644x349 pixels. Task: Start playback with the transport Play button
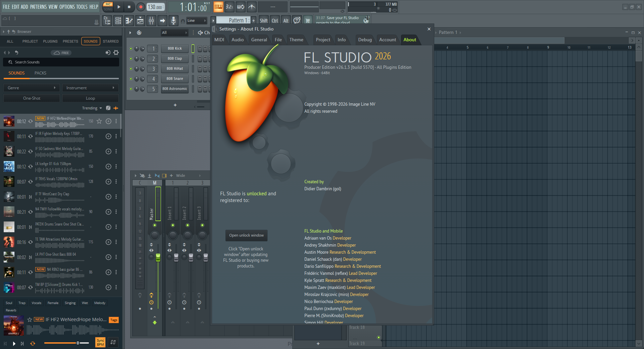click(119, 7)
